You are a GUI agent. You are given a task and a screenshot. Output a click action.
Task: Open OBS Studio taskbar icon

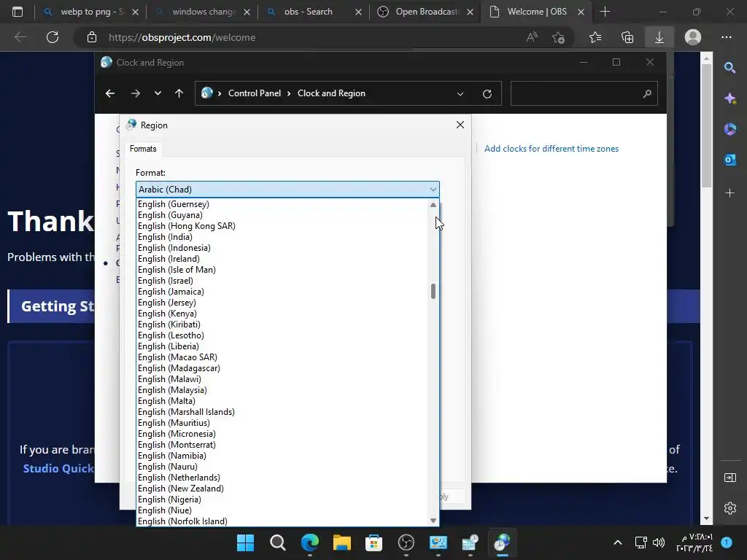pos(406,542)
